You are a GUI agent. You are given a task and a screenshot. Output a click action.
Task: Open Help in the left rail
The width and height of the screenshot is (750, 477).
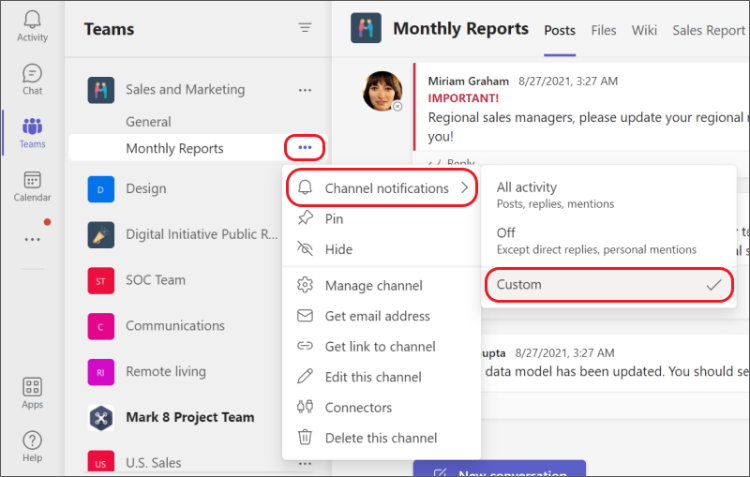pyautogui.click(x=32, y=445)
